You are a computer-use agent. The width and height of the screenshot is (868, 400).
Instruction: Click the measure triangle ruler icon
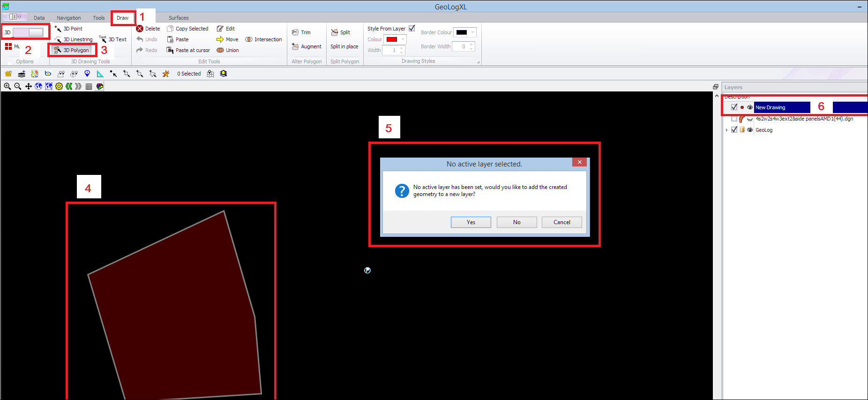click(100, 74)
